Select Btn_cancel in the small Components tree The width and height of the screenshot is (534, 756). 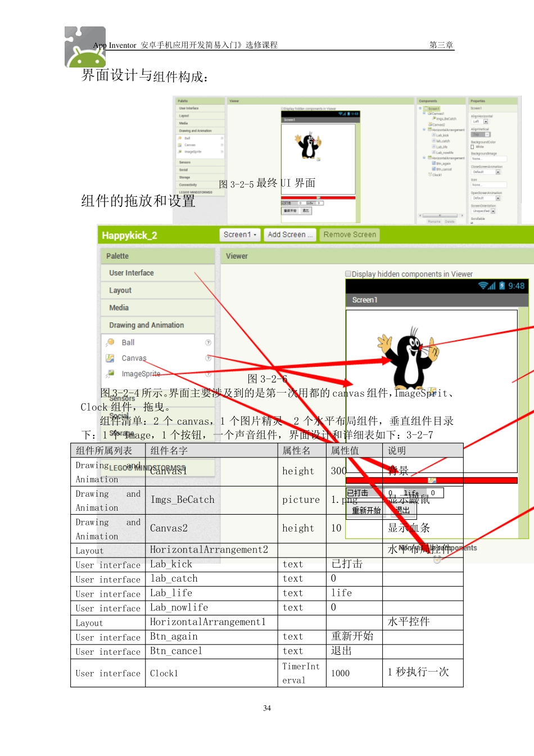(444, 169)
